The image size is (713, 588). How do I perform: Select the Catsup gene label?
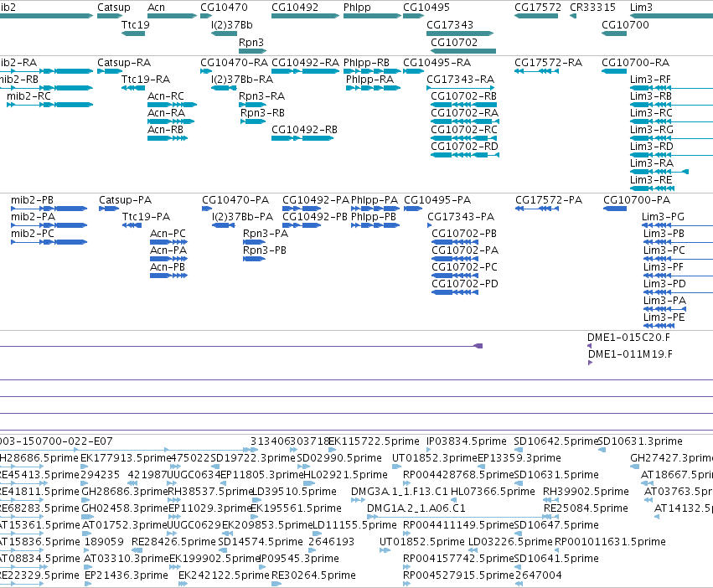[x=114, y=8]
